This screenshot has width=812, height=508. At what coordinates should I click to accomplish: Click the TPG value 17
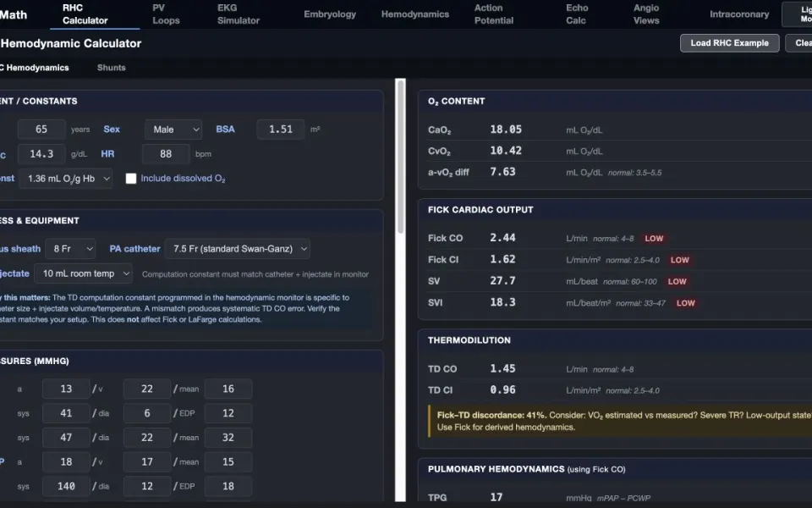497,497
